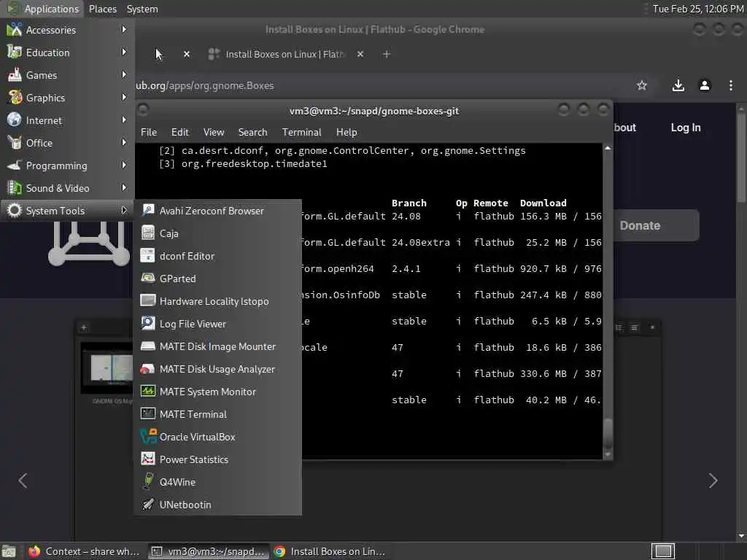
Task: Launch MATE System Monitor
Action: point(217,392)
